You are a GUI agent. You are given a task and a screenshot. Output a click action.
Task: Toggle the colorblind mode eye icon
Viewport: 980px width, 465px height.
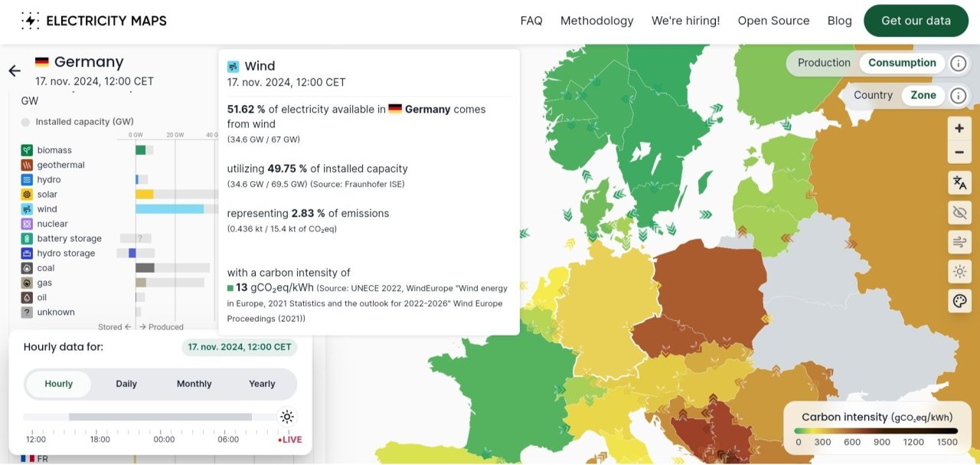959,212
